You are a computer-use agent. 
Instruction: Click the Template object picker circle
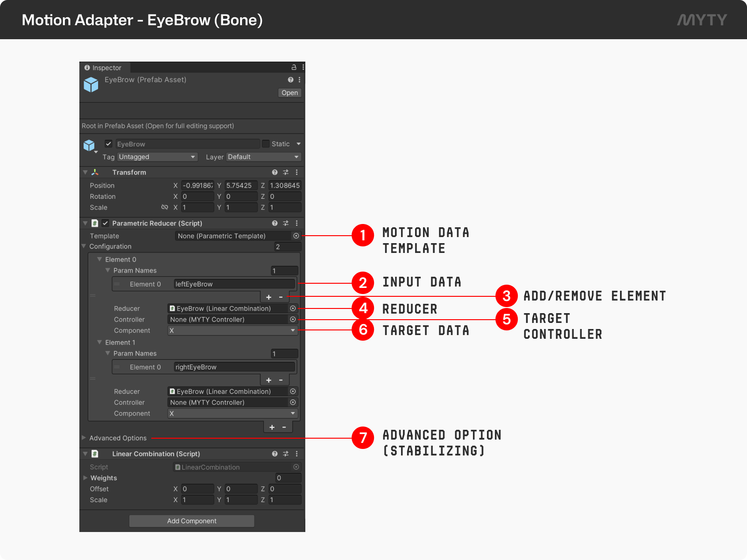[296, 236]
